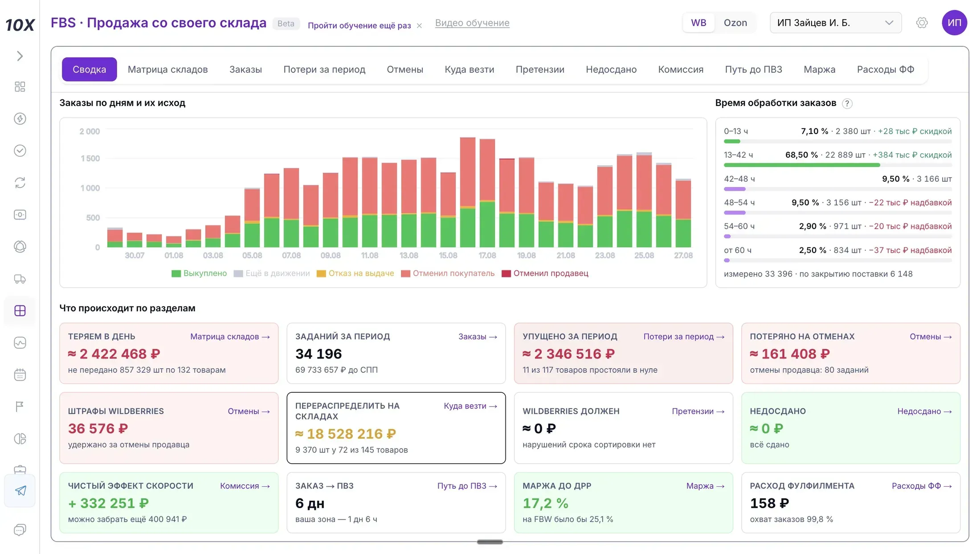Expand the left sidebar with the chevron
This screenshot has width=980, height=554.
(x=20, y=56)
